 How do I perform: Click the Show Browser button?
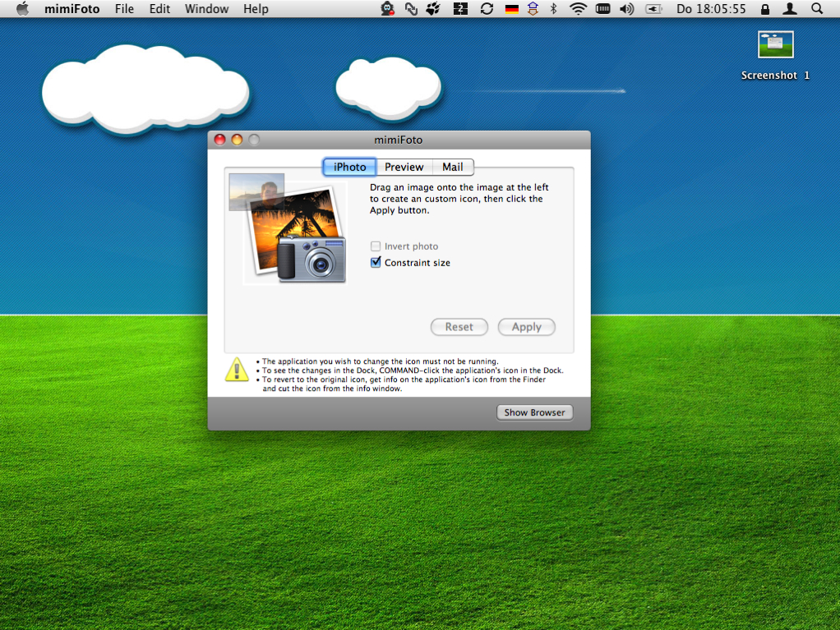pos(534,412)
